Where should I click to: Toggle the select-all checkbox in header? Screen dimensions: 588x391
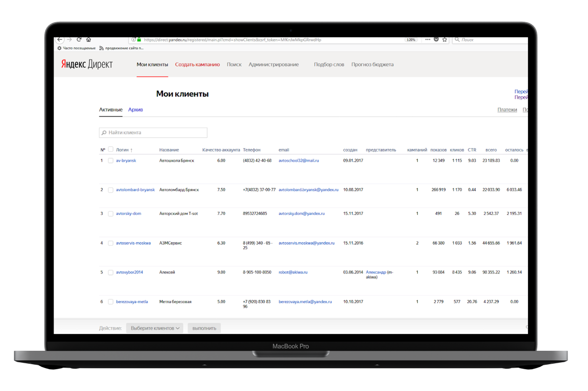pyautogui.click(x=111, y=149)
